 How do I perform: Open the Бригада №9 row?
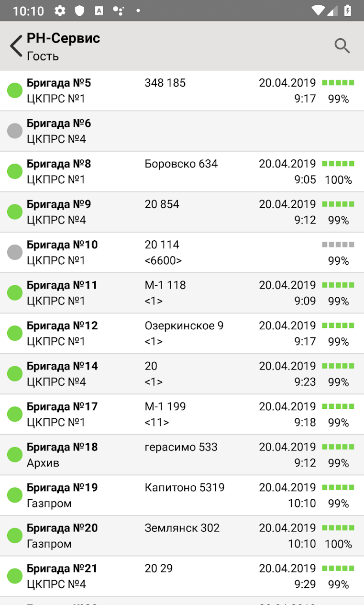(x=182, y=212)
